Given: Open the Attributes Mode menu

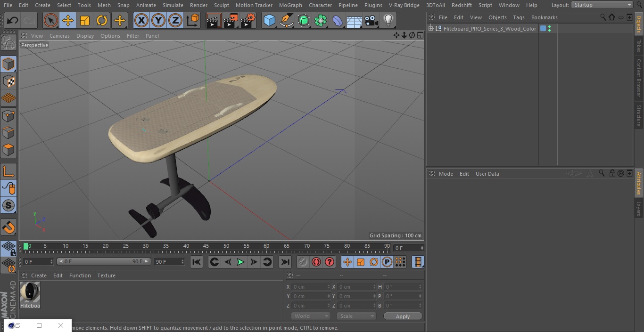Looking at the screenshot, I should click(446, 174).
